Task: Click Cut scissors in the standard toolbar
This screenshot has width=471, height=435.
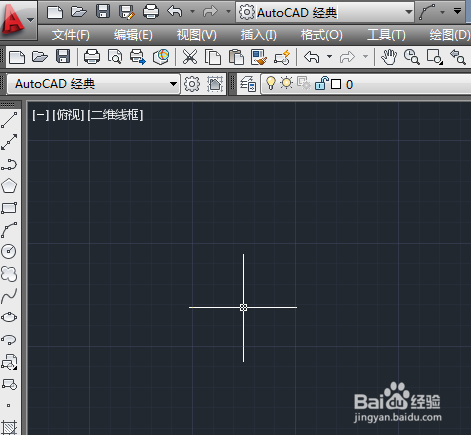Action: tap(190, 57)
